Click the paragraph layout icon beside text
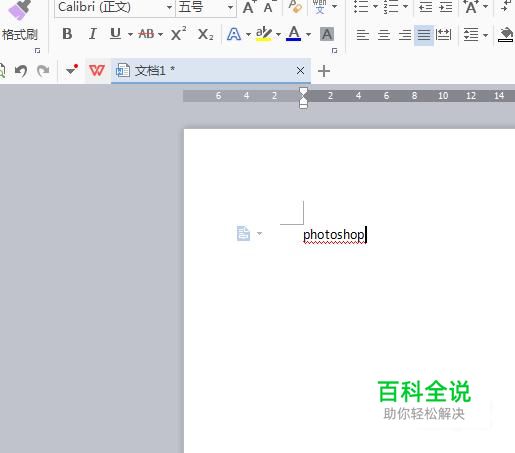The image size is (515, 453). click(243, 233)
